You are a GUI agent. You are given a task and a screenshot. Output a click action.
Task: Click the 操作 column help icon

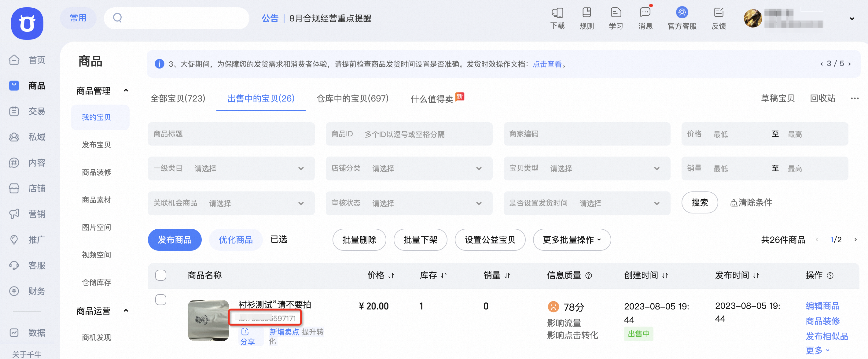[x=830, y=276]
